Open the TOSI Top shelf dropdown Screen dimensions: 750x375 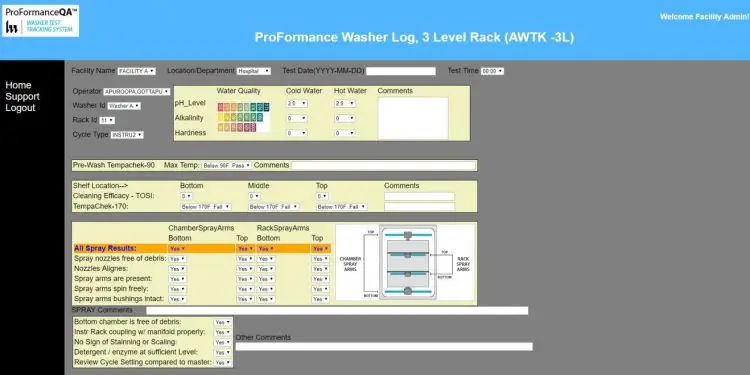click(x=322, y=196)
